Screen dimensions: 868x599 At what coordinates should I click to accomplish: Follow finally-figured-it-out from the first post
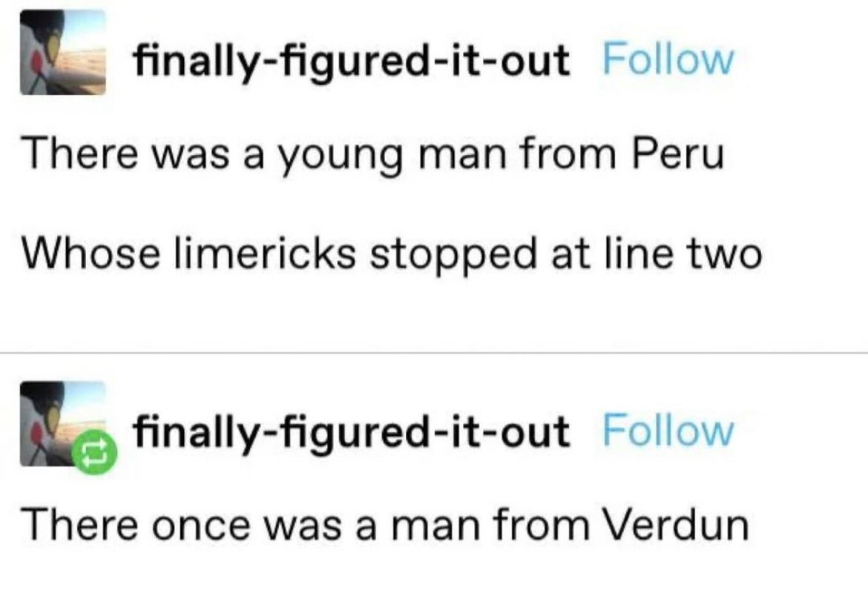click(668, 59)
